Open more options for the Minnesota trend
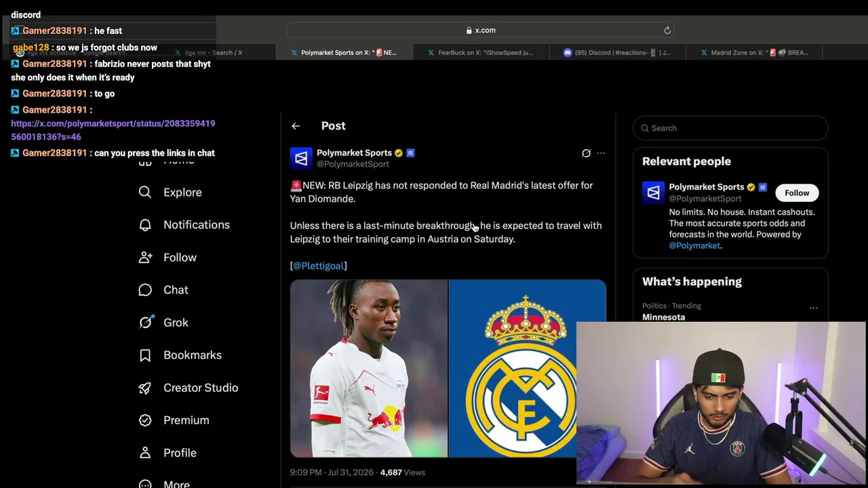 (x=813, y=308)
